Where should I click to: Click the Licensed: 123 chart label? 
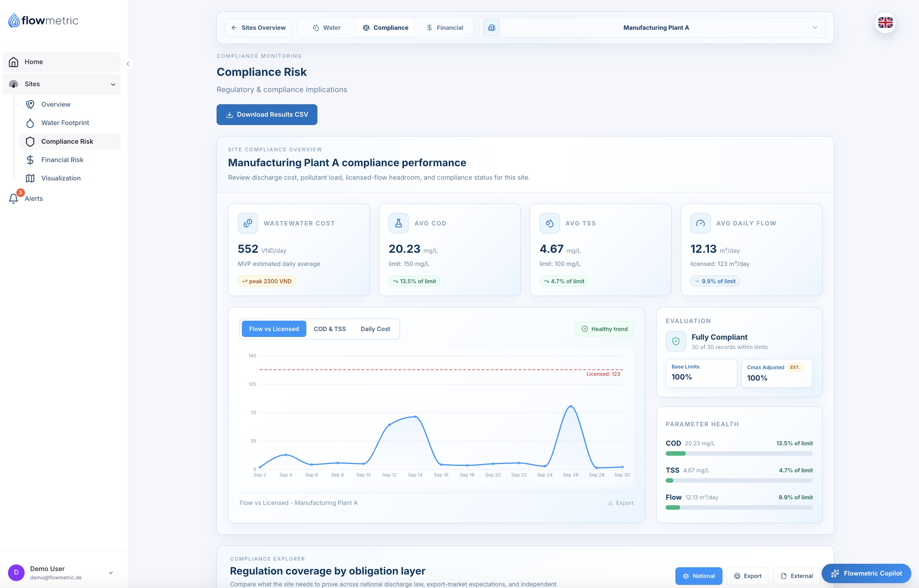pos(603,374)
